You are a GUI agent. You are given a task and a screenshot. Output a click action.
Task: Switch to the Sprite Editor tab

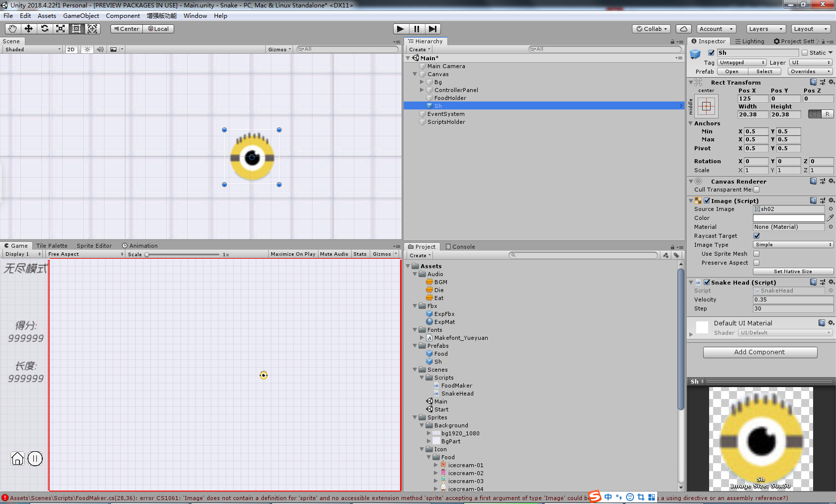pyautogui.click(x=94, y=246)
